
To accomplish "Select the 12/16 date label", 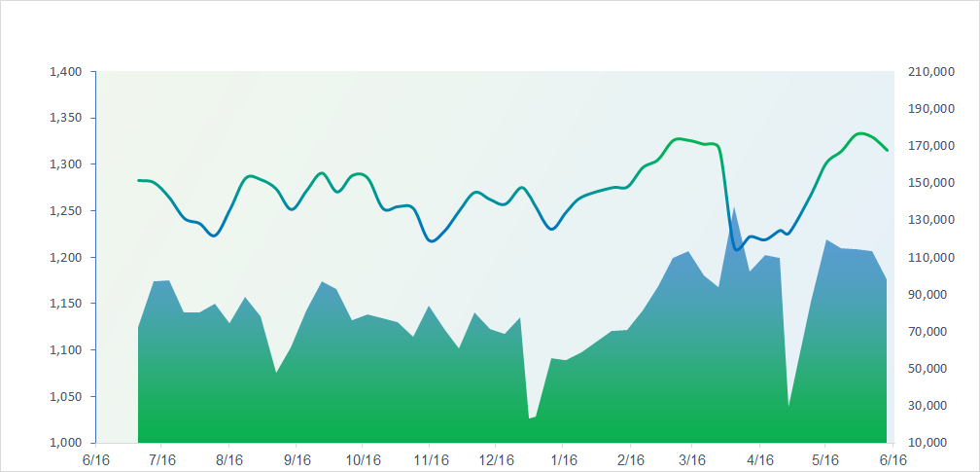I will tap(496, 459).
